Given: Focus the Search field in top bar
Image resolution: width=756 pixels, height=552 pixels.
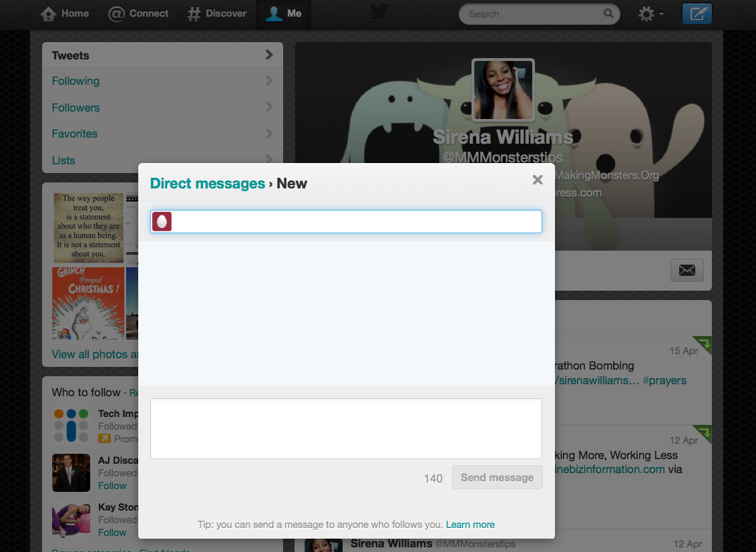Looking at the screenshot, I should (x=539, y=14).
